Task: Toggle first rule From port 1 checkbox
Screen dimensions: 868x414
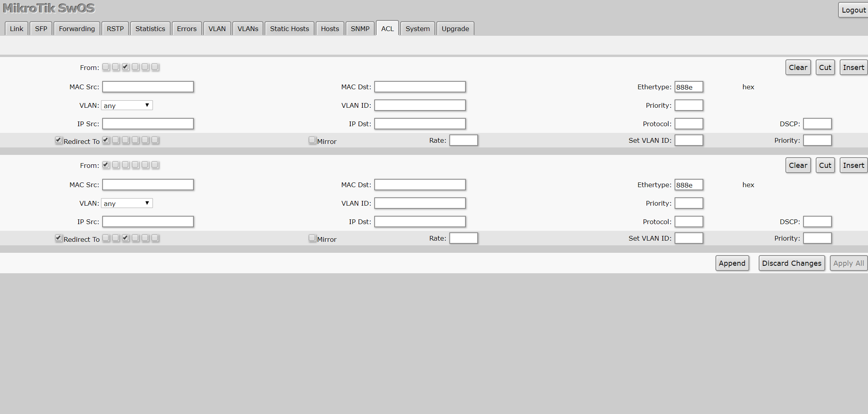Action: pyautogui.click(x=106, y=67)
